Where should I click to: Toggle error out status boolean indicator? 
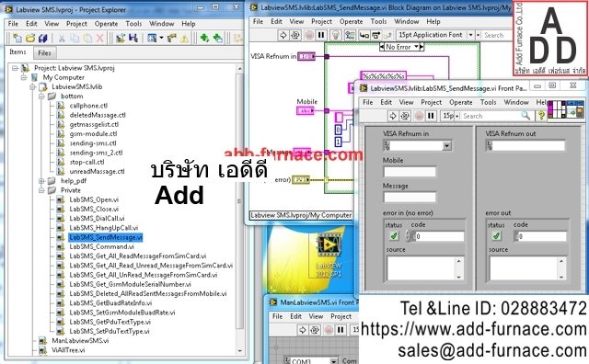click(496, 236)
